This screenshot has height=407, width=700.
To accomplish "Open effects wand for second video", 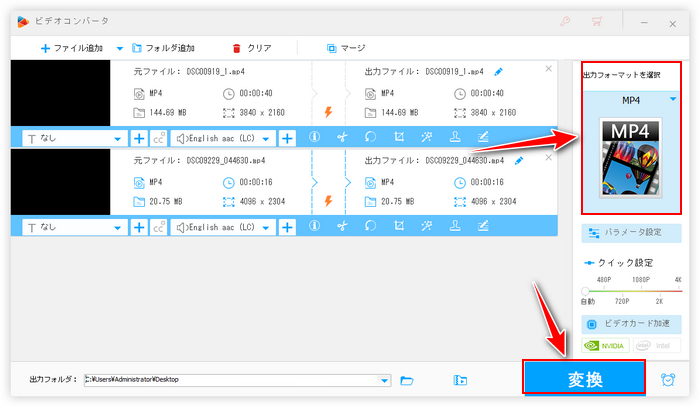I will tap(426, 227).
